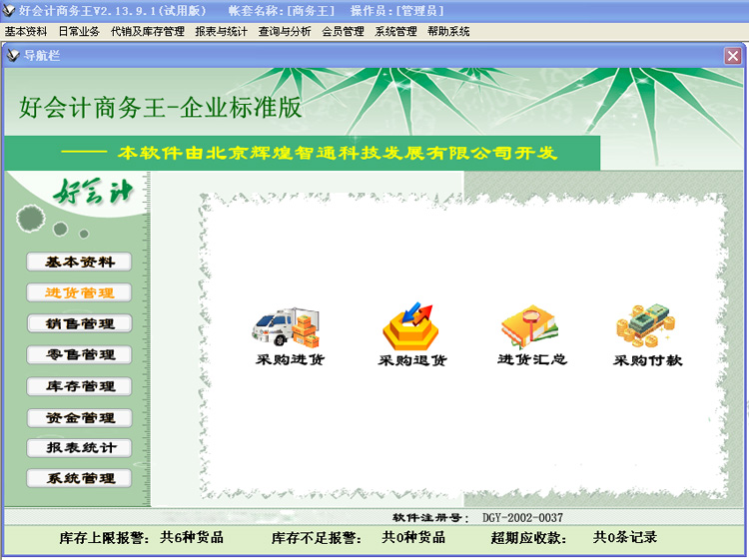This screenshot has height=560, width=749.
Task: Click the 好会计商务王-企业标准版 banner title
Action: (161, 107)
